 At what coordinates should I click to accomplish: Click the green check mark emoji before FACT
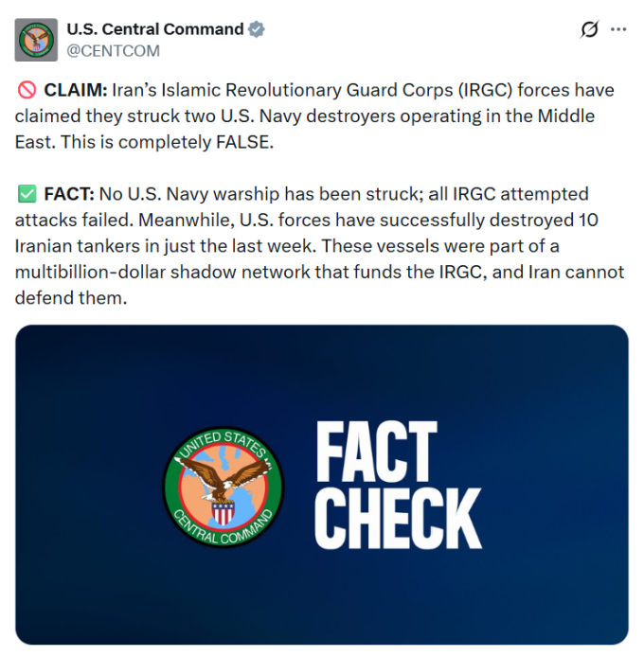(27, 194)
